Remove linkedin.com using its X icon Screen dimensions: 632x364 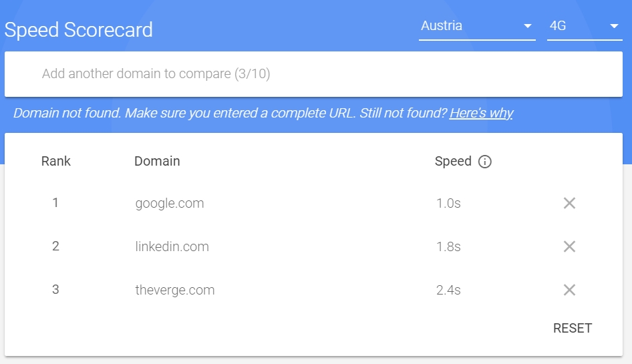[569, 246]
